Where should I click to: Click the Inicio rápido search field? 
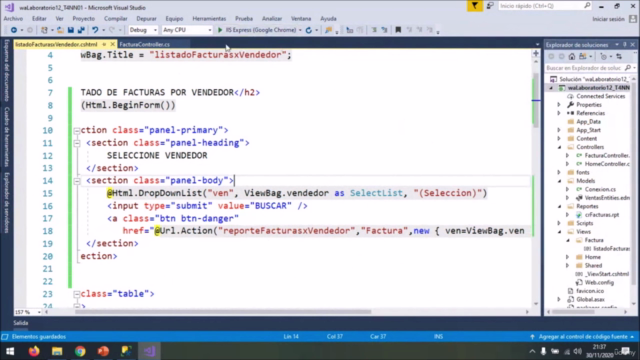point(544,6)
